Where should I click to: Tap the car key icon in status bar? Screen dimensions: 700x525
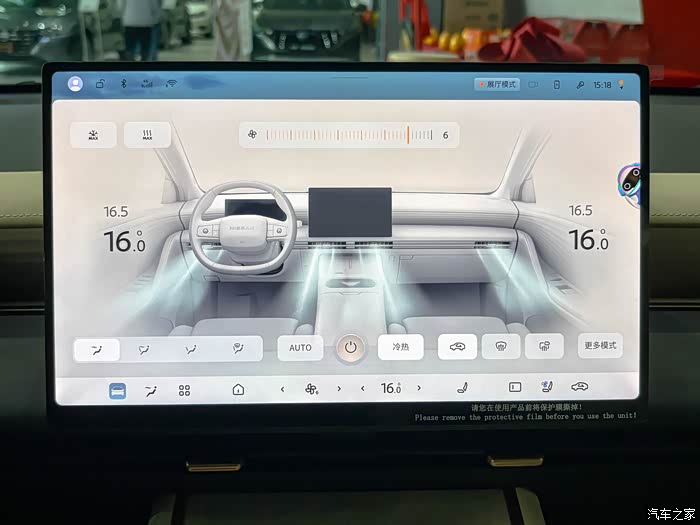click(x=580, y=84)
